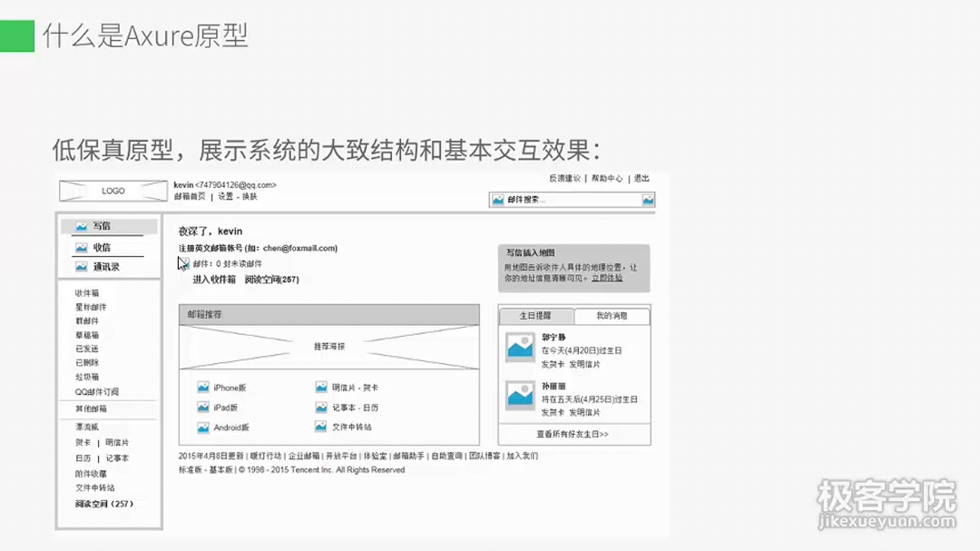The image size is (980, 551).
Task: Open the 垃圾箱 folder
Action: click(x=87, y=377)
